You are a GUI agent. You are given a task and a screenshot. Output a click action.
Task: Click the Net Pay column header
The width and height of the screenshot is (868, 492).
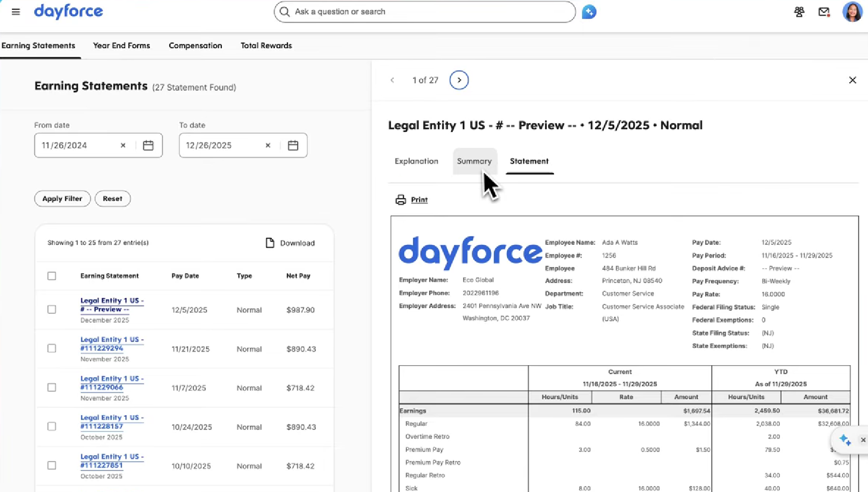click(298, 276)
